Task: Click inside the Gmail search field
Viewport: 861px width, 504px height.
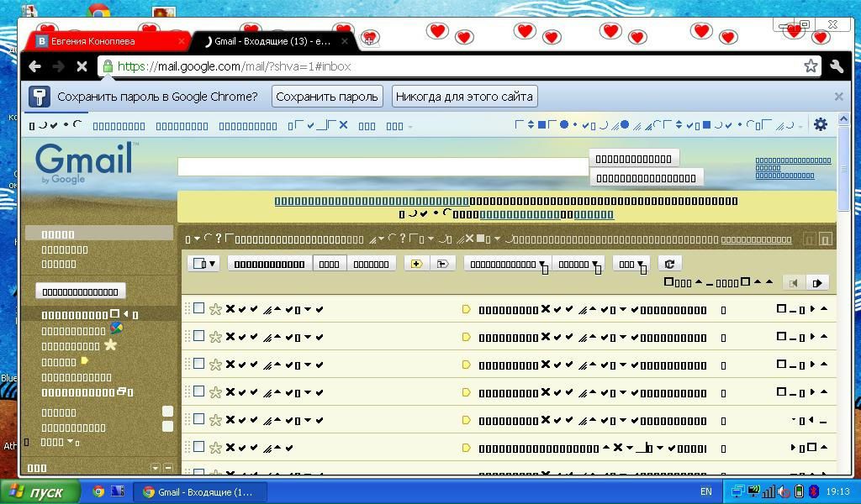Action: (x=383, y=166)
